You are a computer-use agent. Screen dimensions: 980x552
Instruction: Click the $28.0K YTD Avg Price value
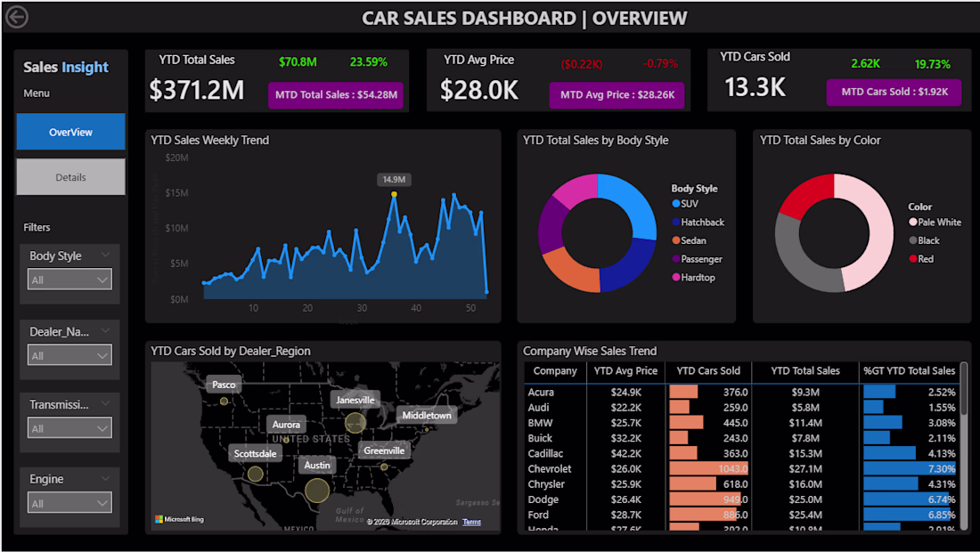point(479,90)
